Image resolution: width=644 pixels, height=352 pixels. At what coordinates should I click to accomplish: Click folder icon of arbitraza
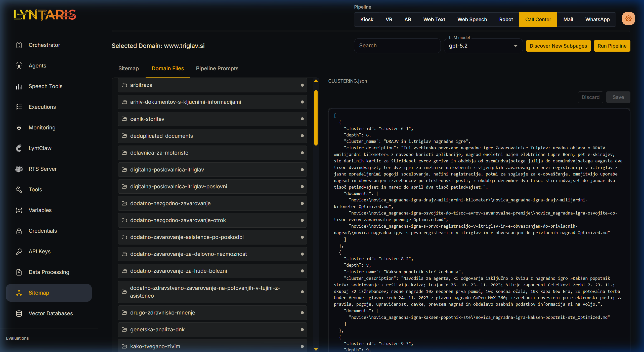pos(124,85)
